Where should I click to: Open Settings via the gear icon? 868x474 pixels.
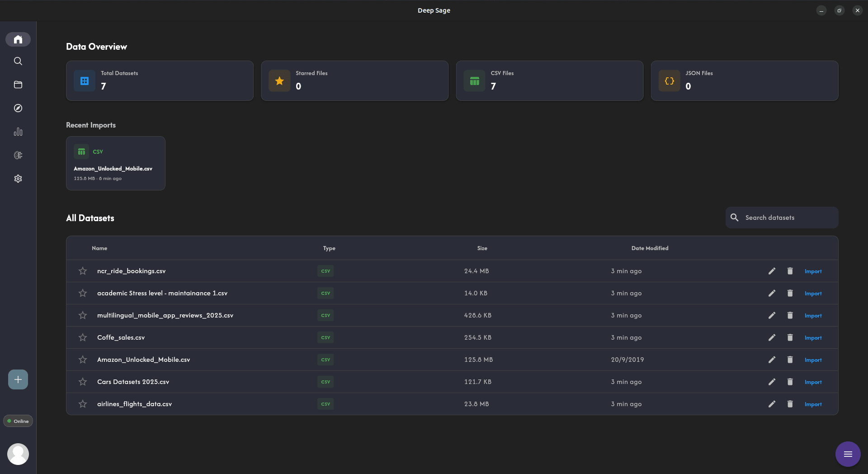point(18,178)
